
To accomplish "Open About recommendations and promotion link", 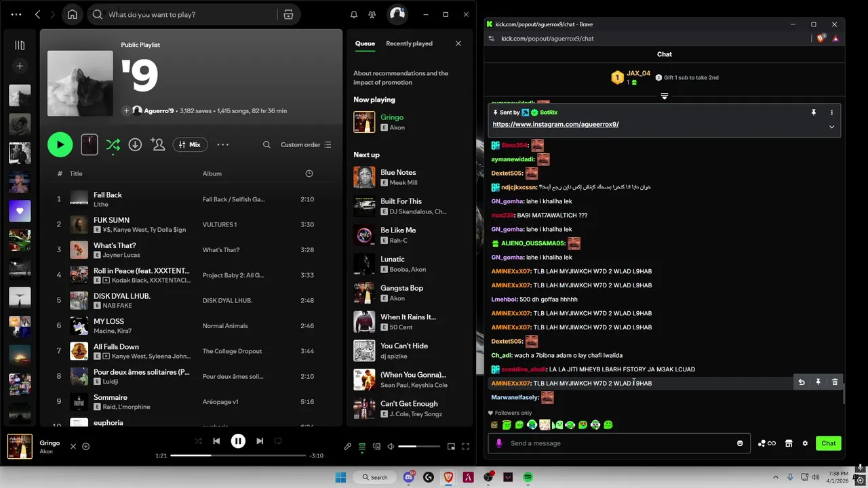I will coord(401,77).
